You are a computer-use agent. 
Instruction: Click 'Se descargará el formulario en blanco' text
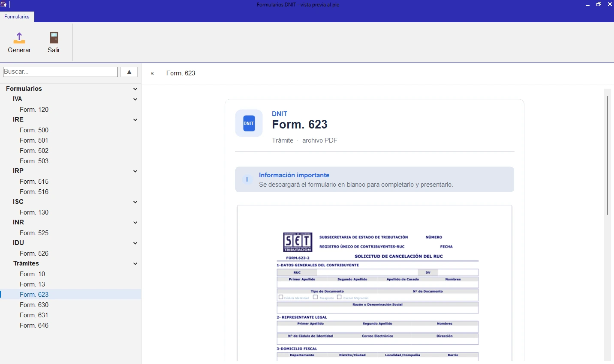(x=356, y=185)
